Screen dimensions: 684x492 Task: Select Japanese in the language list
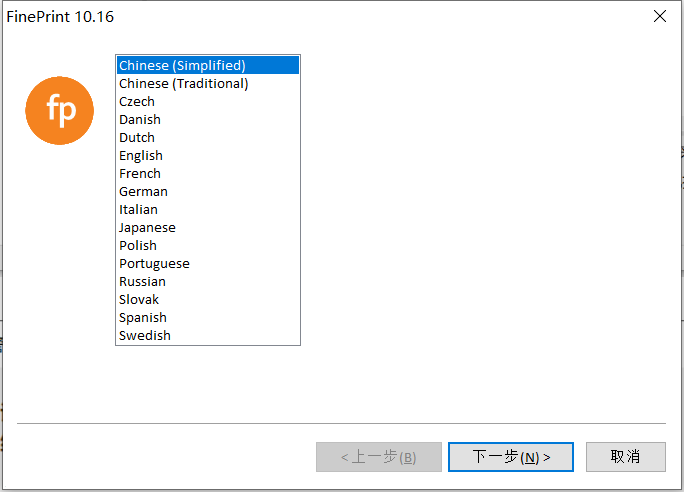tap(208, 227)
